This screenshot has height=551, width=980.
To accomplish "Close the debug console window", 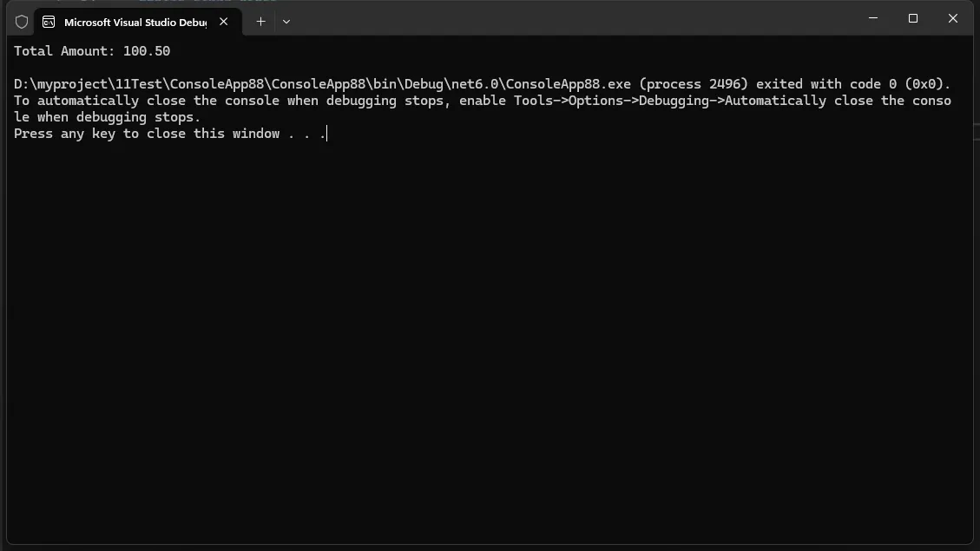I will 952,18.
